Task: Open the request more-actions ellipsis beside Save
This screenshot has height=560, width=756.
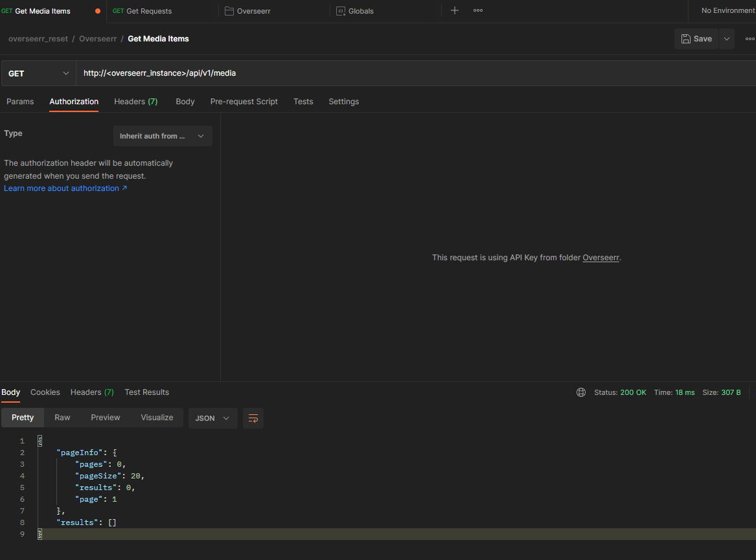Action: pos(750,39)
